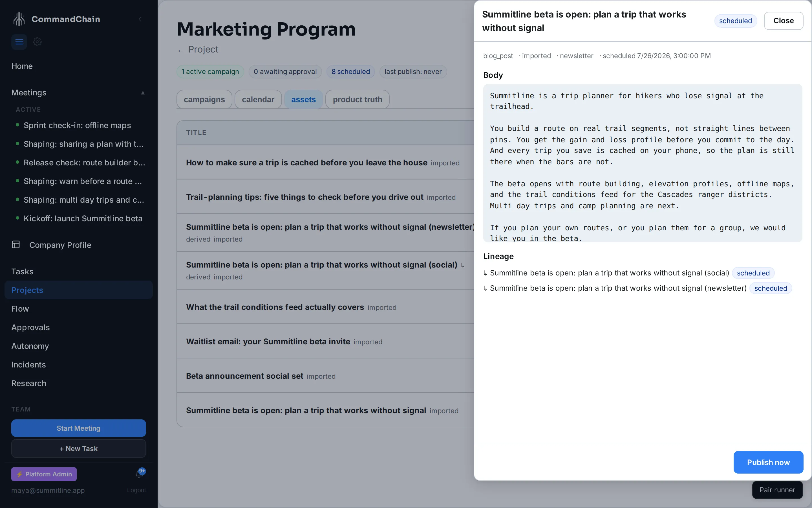Open Research in sidebar

click(28, 383)
